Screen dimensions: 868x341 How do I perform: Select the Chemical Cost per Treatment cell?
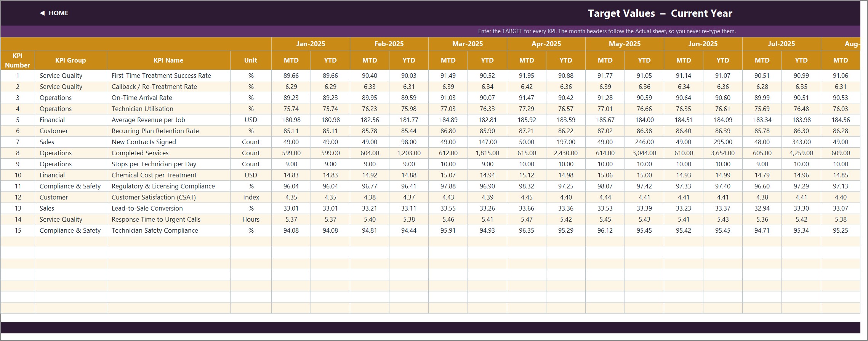tap(168, 175)
